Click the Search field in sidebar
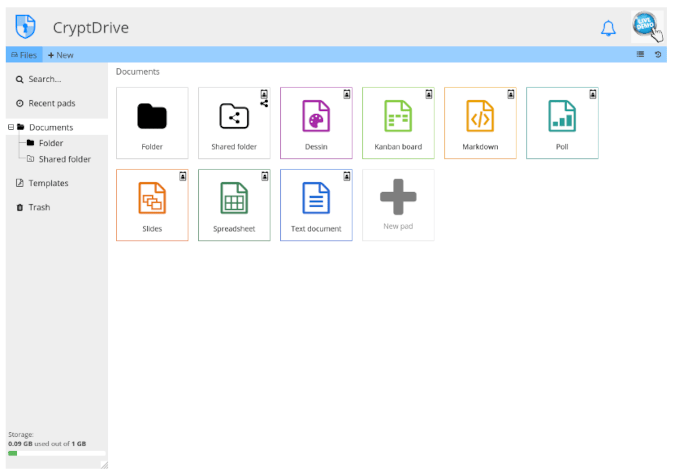 tap(44, 79)
